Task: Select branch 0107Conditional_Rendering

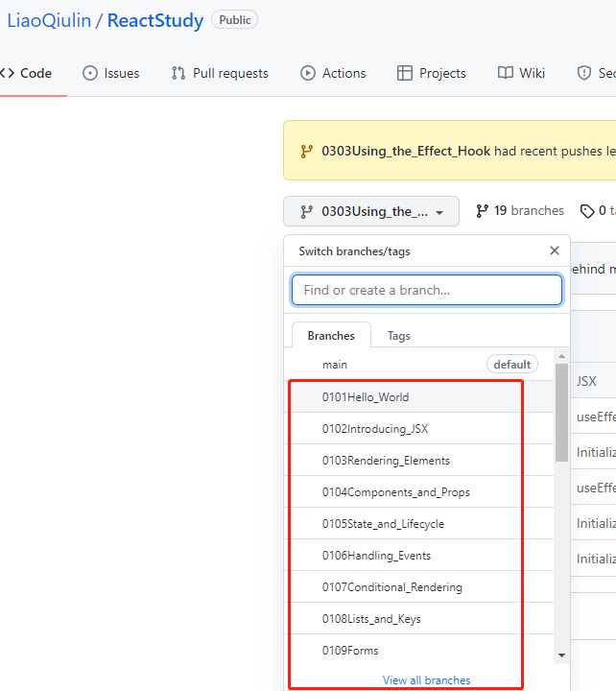Action: 418,587
